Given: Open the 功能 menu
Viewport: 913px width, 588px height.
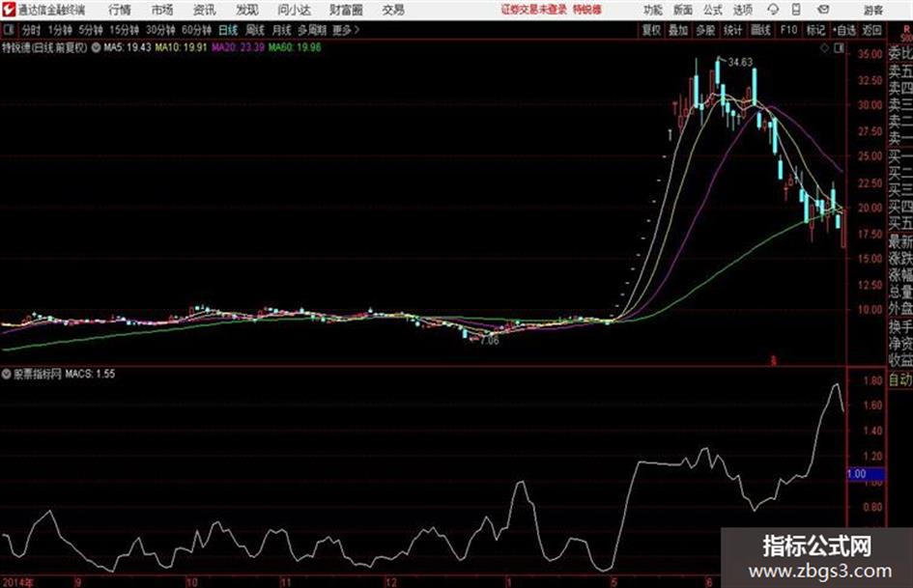Looking at the screenshot, I should pyautogui.click(x=653, y=10).
